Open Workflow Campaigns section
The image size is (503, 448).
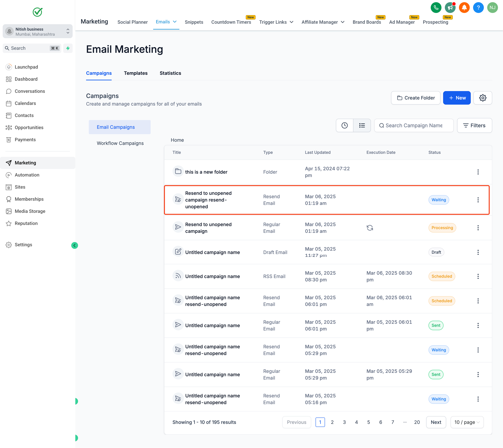pyautogui.click(x=120, y=143)
